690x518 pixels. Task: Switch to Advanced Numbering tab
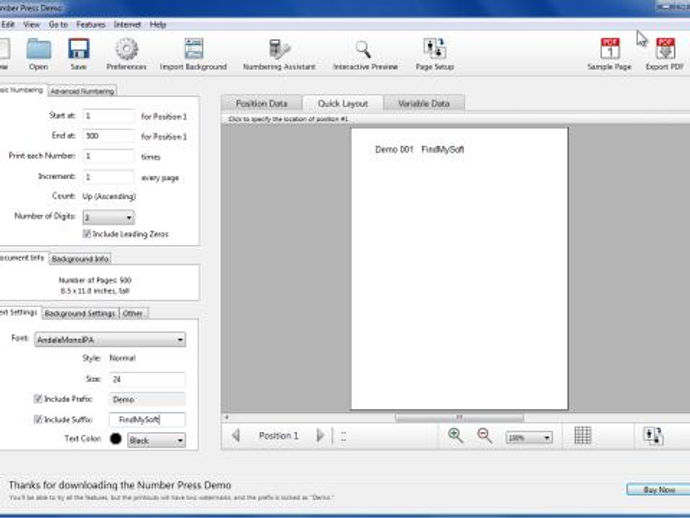[82, 91]
